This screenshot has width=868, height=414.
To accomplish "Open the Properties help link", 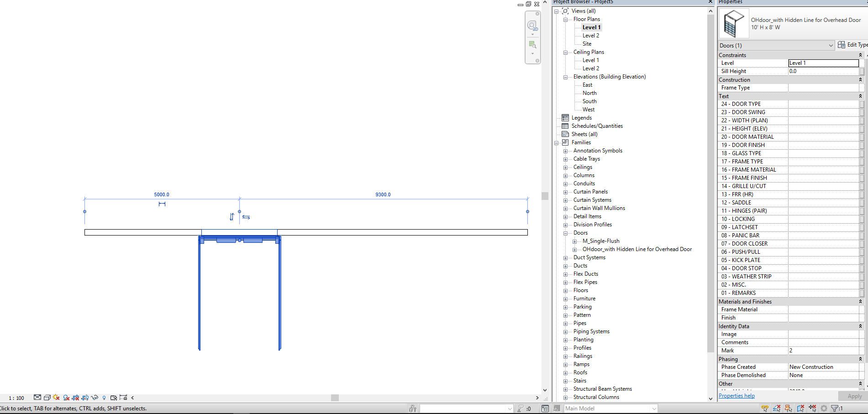I will (x=736, y=395).
